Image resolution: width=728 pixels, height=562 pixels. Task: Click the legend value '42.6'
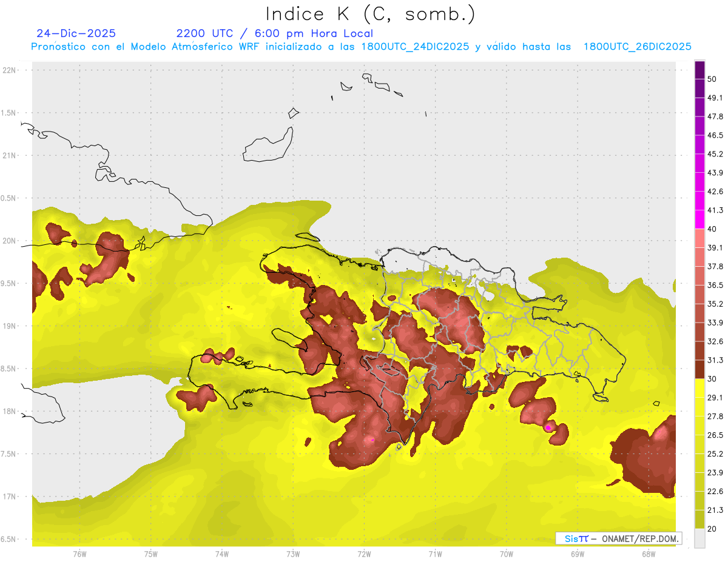click(x=715, y=192)
